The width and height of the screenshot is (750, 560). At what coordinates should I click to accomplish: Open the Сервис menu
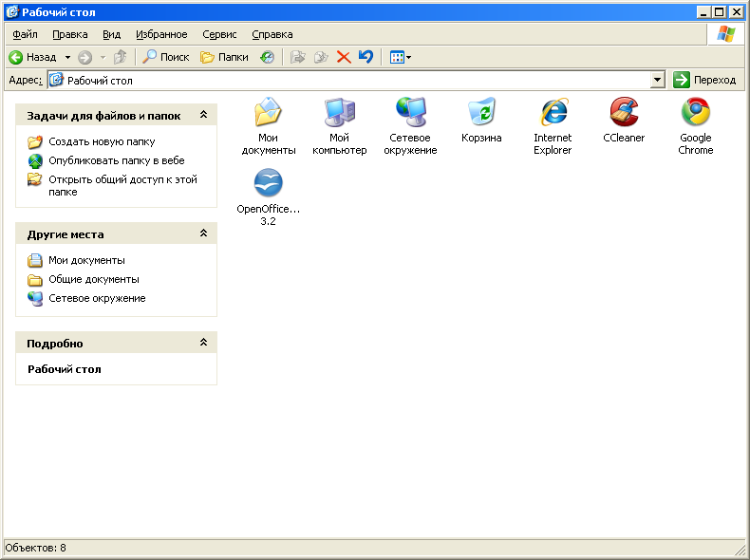(x=219, y=34)
